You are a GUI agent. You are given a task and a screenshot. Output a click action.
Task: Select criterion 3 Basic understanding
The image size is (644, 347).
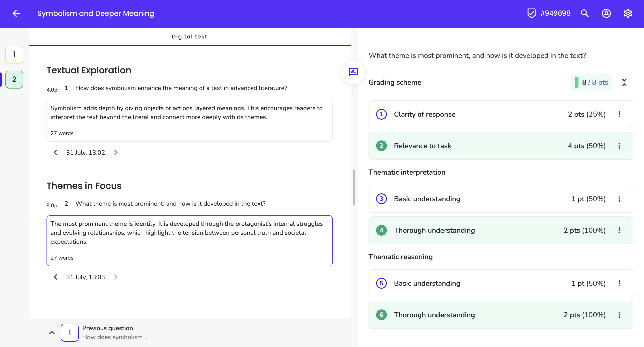click(x=501, y=199)
